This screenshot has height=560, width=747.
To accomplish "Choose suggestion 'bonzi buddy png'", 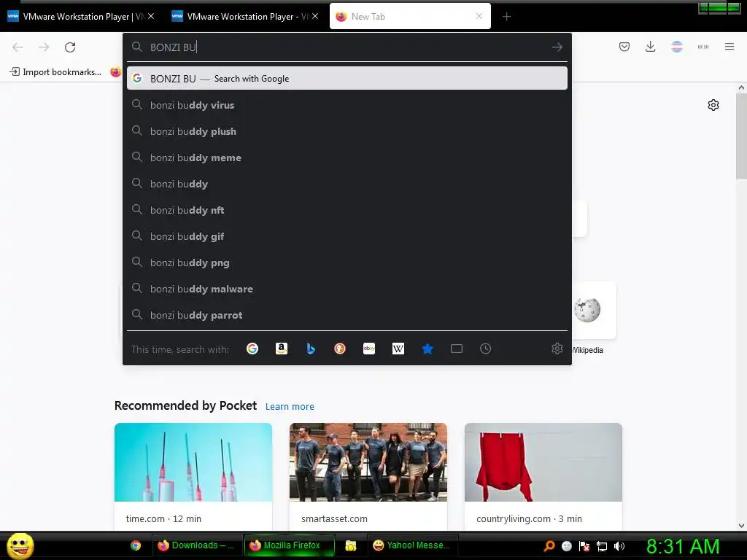I will [347, 262].
